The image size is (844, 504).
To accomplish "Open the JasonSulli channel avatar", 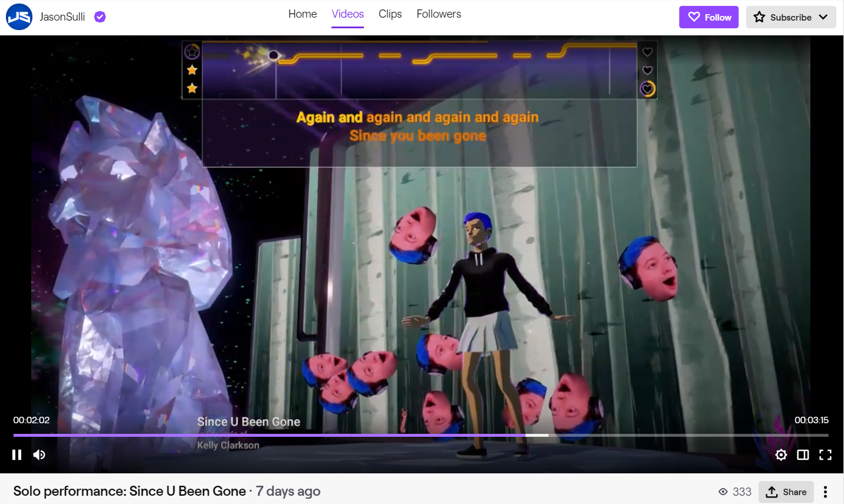I will 19,17.
